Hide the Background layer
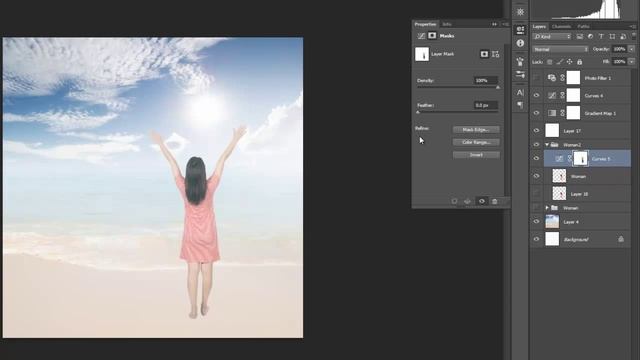The height and width of the screenshot is (360, 640). [x=537, y=240]
